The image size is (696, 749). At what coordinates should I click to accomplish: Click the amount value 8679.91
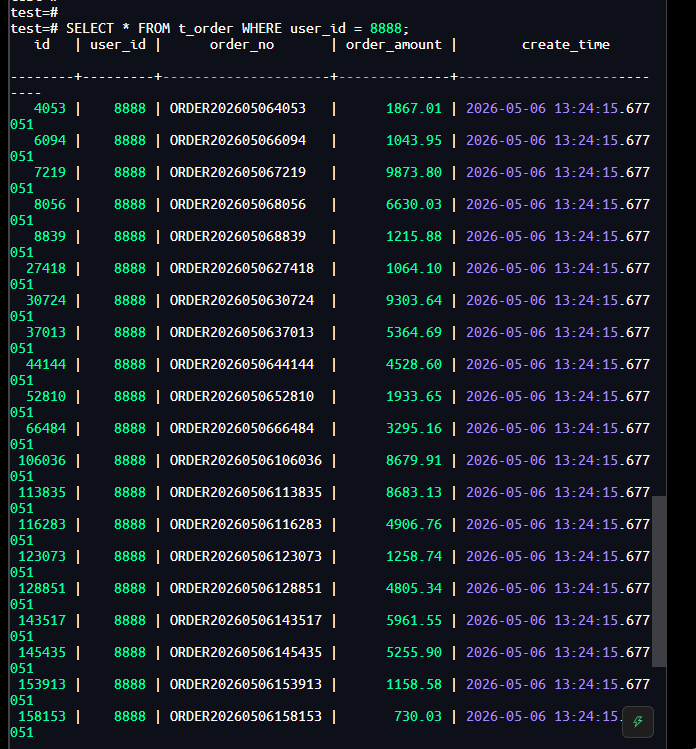tap(414, 460)
